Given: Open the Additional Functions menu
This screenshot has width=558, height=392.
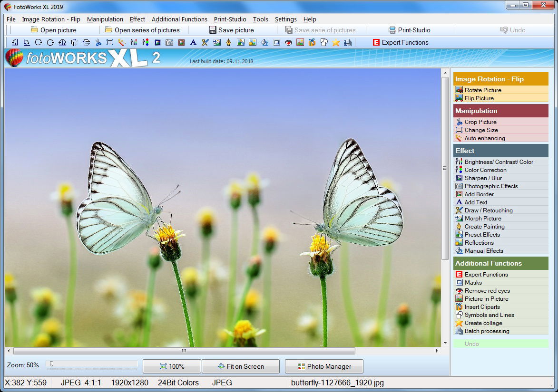Looking at the screenshot, I should pos(179,19).
